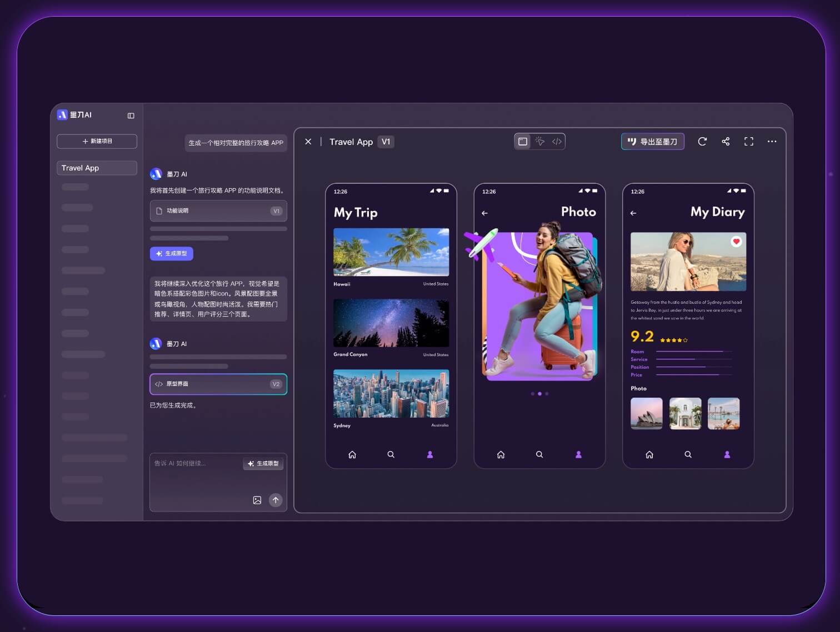Image resolution: width=840 pixels, height=632 pixels.
Task: Click the 新建项目 button
Action: click(x=97, y=141)
